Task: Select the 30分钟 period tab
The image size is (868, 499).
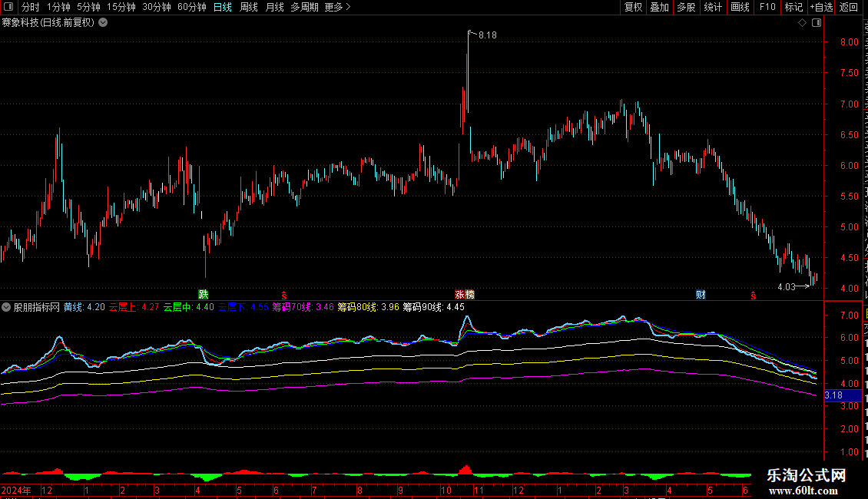Action: pos(157,7)
